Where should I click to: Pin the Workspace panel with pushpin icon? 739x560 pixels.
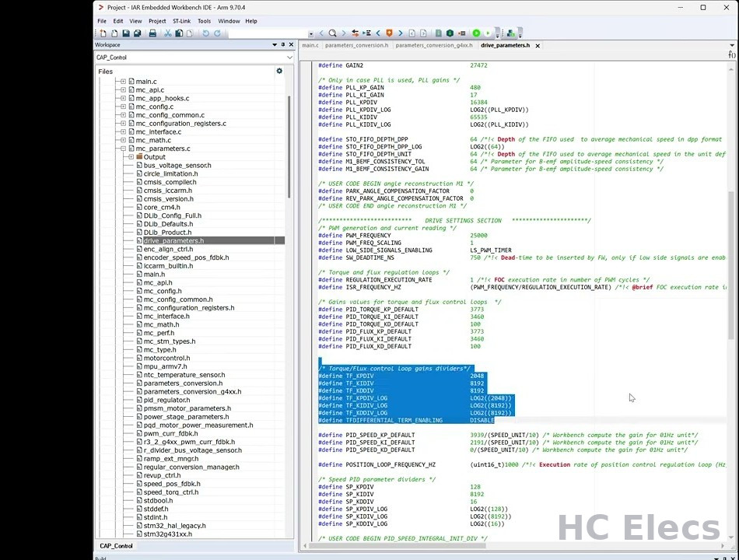(283, 45)
